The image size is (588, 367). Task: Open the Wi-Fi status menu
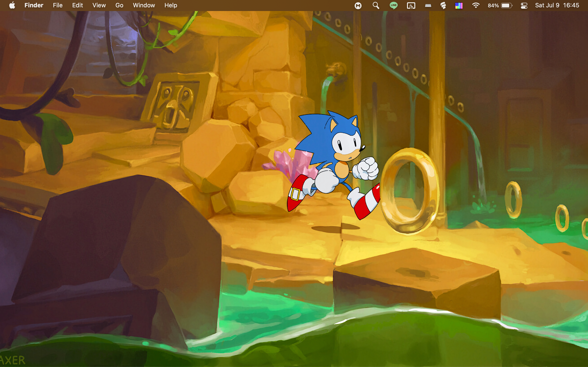pos(475,5)
